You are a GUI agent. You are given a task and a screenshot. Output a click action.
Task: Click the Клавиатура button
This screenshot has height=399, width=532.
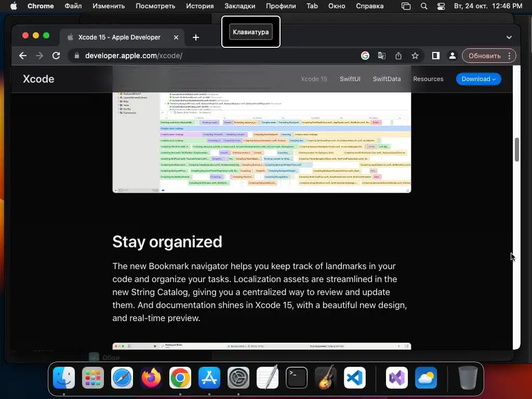tap(251, 32)
